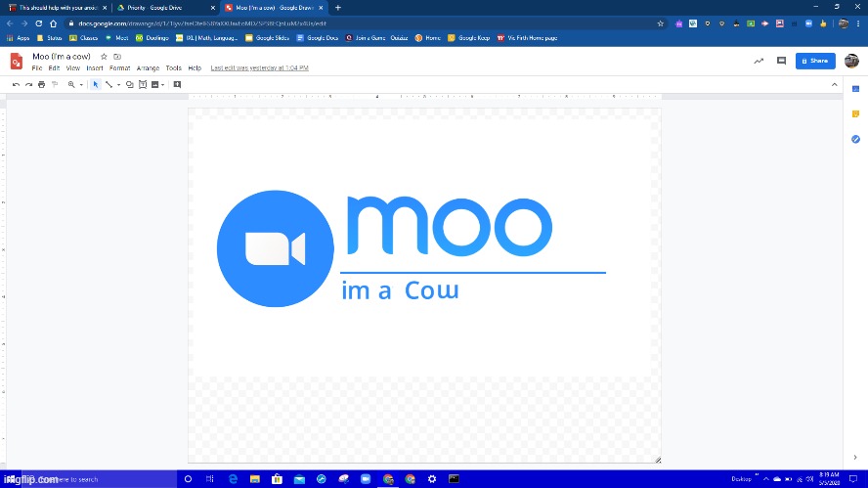Open the Duolingo bookmark

tap(152, 38)
